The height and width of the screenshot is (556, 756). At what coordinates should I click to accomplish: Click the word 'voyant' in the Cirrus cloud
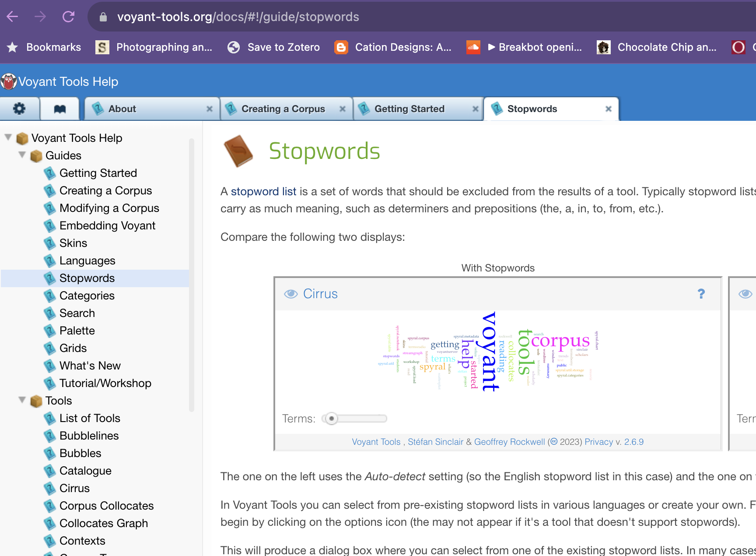click(x=490, y=351)
